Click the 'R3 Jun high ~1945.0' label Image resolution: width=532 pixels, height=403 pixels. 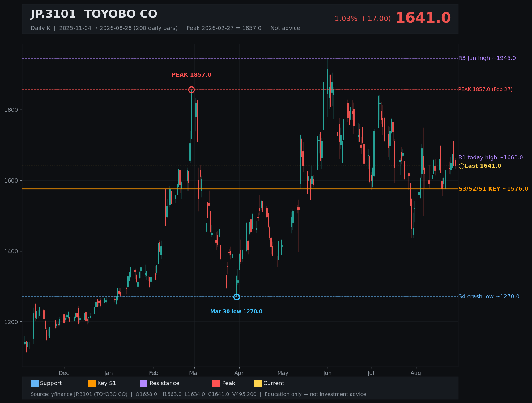click(x=487, y=58)
